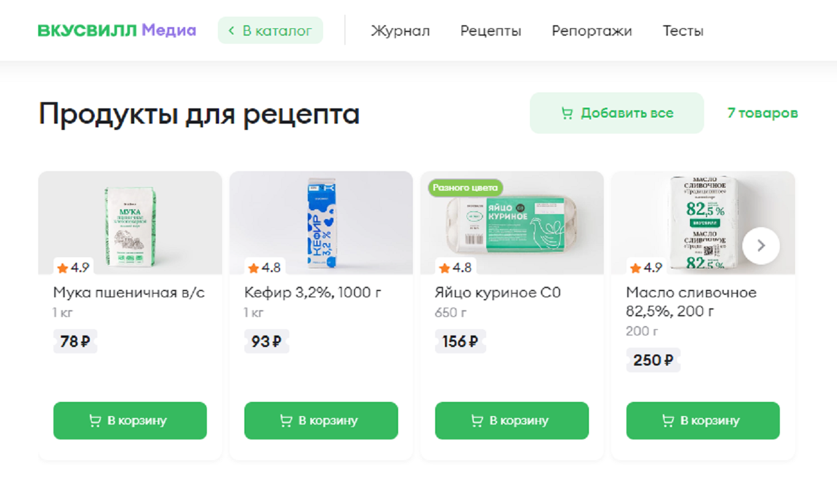Click the "Добавить все" button
This screenshot has width=837, height=504.
click(x=616, y=113)
